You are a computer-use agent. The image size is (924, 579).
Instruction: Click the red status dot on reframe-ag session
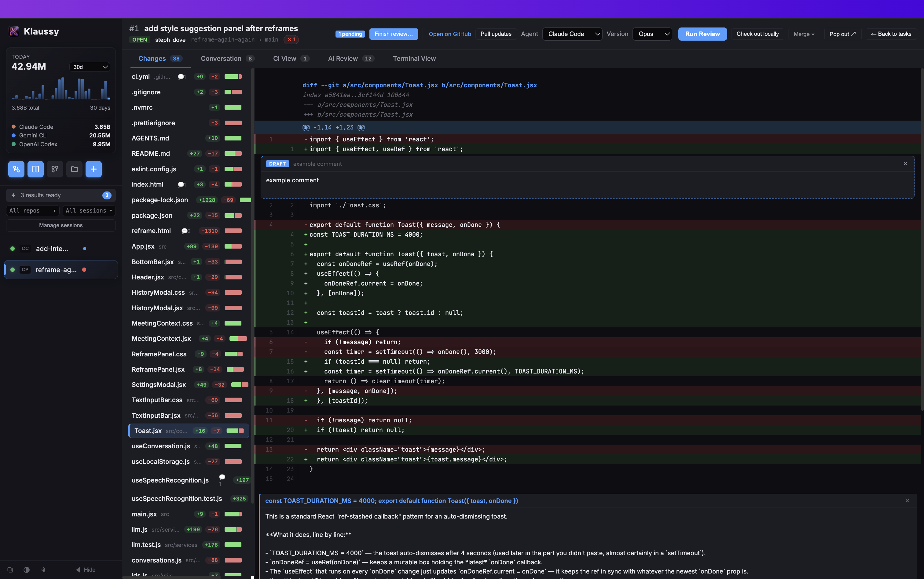pos(84,270)
